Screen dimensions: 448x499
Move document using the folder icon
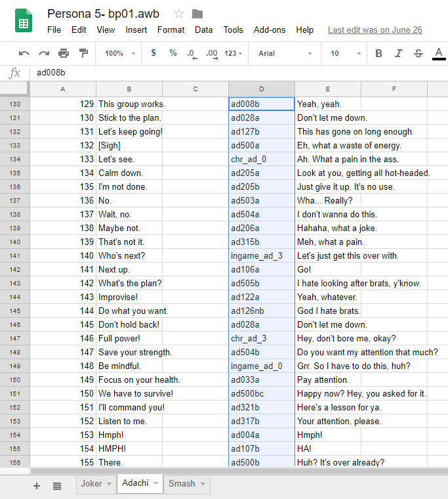click(x=197, y=14)
